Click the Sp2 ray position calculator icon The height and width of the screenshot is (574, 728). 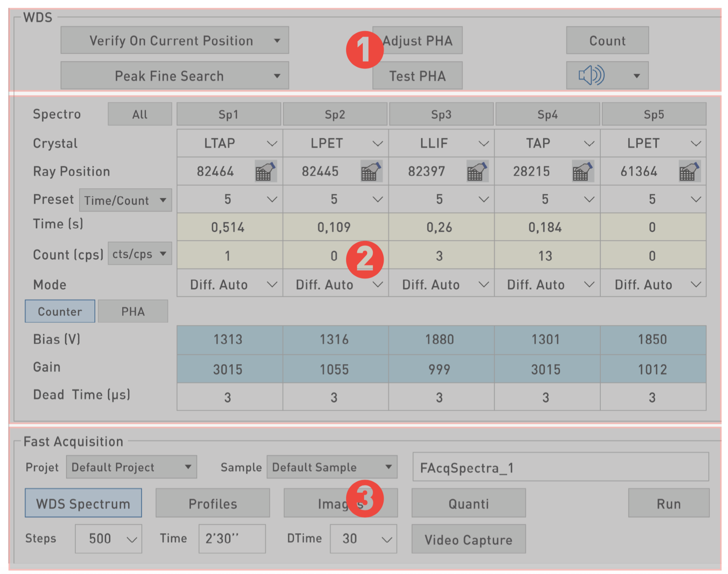(371, 171)
